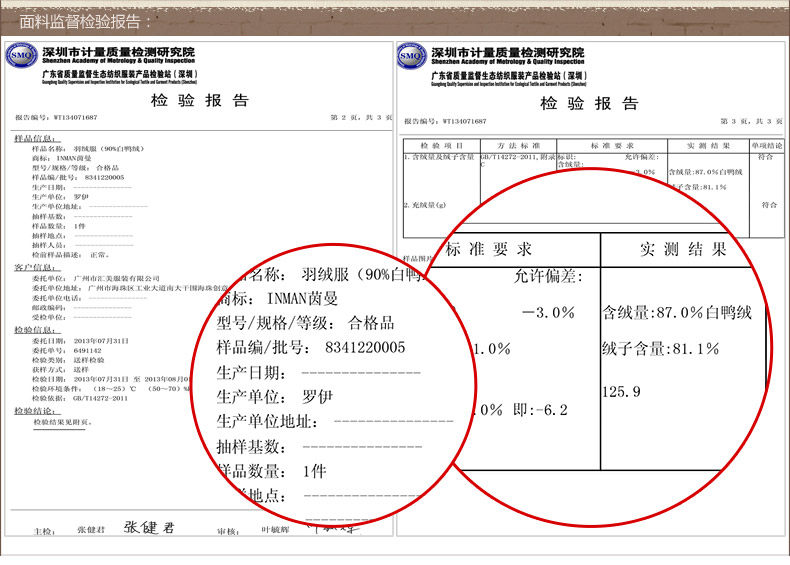
Task: Click the SMQ logo on the right report
Action: (412, 57)
